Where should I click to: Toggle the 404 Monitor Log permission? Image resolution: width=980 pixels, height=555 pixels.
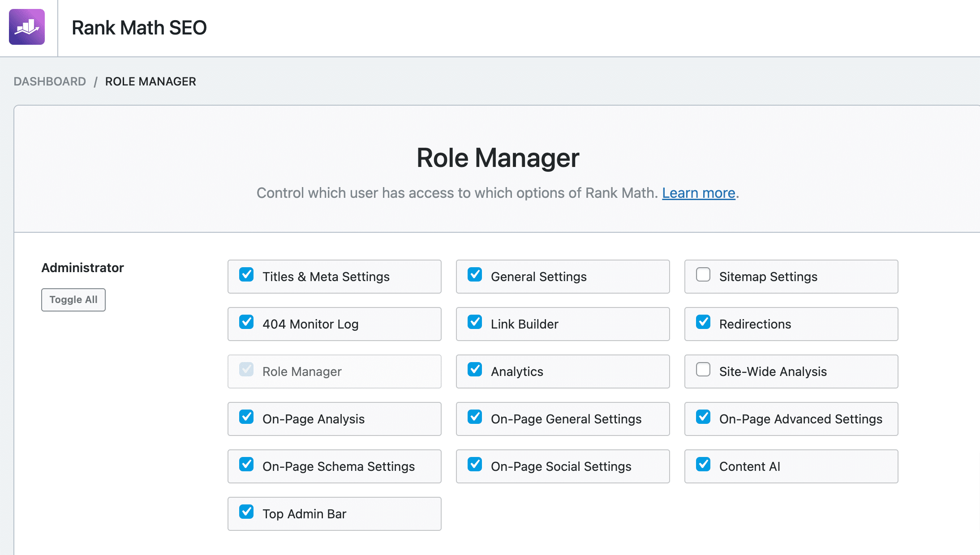point(246,322)
